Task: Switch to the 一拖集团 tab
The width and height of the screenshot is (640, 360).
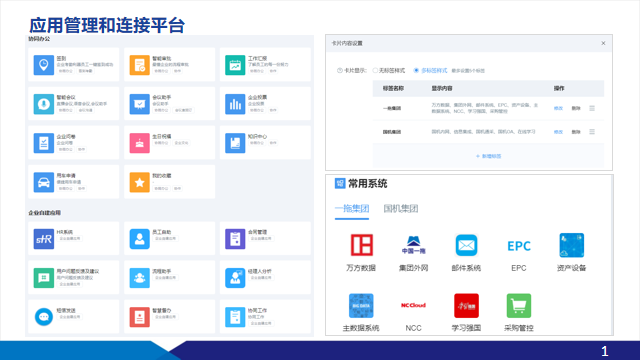Action: 352,209
